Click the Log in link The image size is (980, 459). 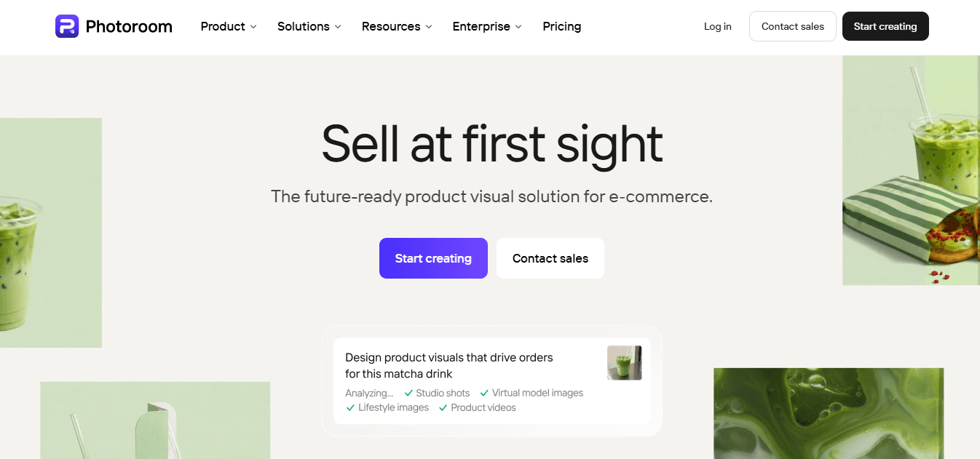(718, 26)
